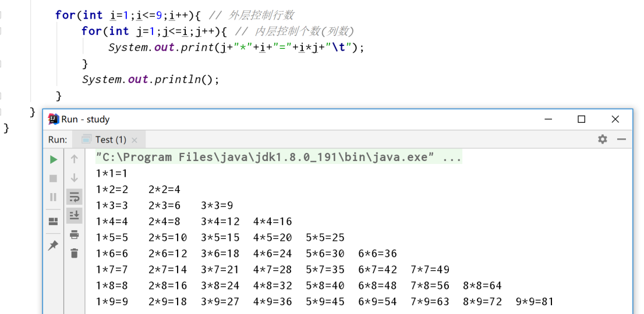Stop the running process with square icon
Screen dimensions: 644x314
pyautogui.click(x=54, y=179)
